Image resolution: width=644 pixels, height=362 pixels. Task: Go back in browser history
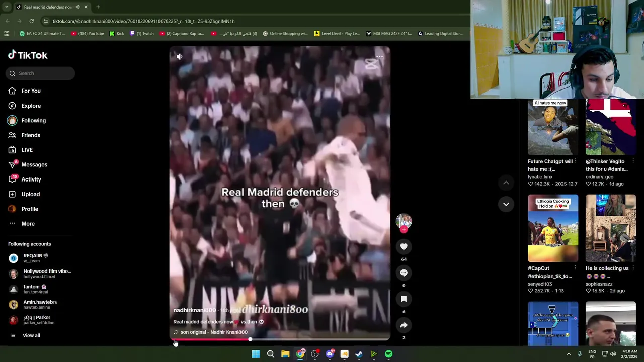pos(7,21)
